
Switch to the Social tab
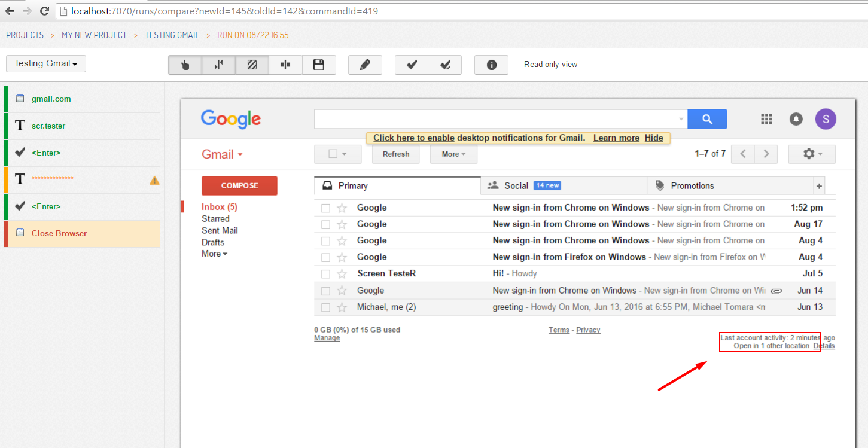(564, 186)
